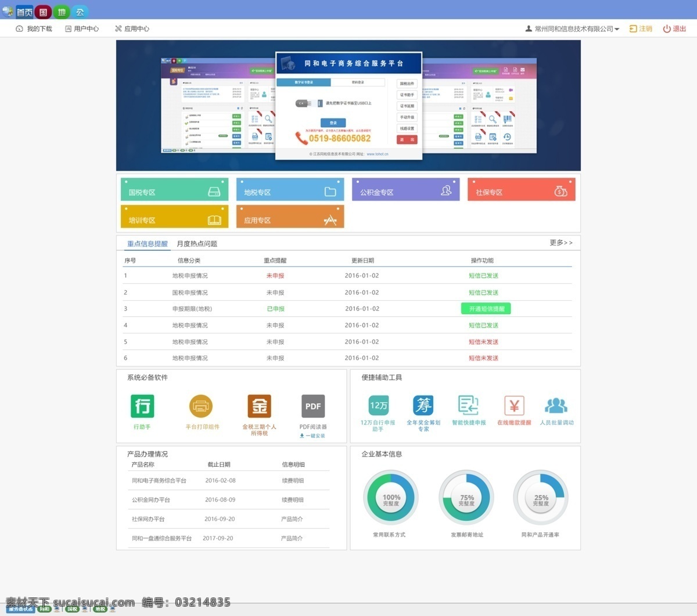The width and height of the screenshot is (697, 616).
Task: Click the 75% 发票邮寄地址 completion ring
Action: tap(466, 498)
